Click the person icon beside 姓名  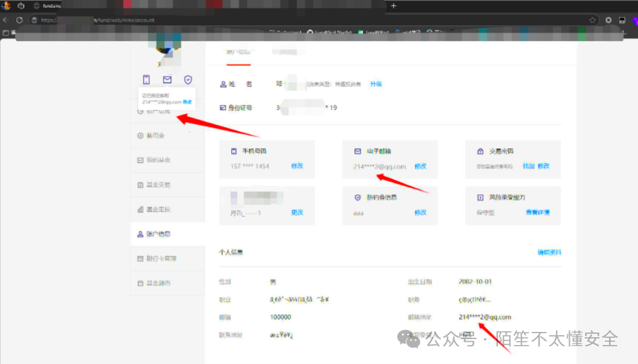[x=223, y=84]
